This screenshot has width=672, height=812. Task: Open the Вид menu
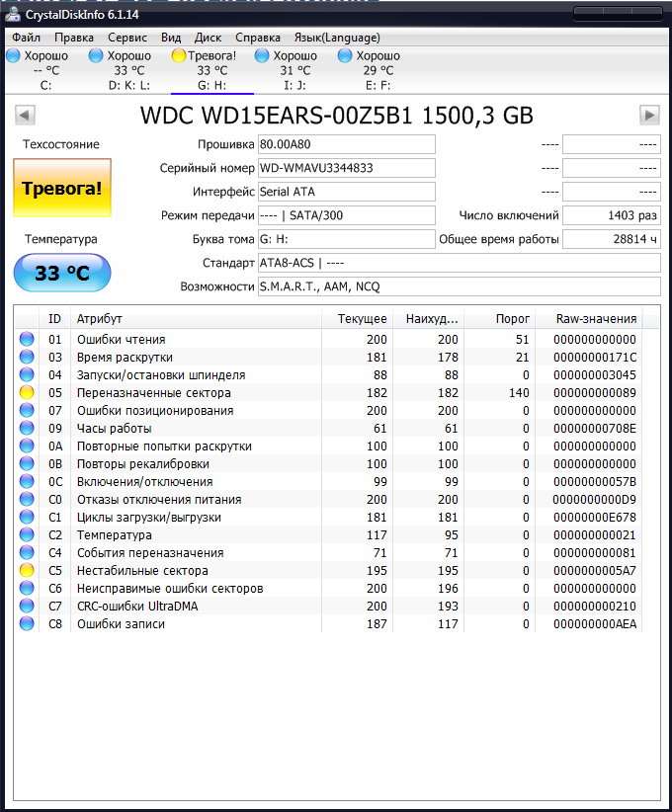pyautogui.click(x=171, y=38)
